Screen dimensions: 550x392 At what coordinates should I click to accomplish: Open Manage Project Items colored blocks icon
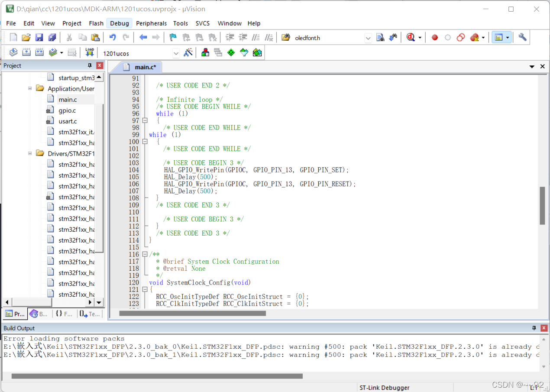tap(205, 53)
